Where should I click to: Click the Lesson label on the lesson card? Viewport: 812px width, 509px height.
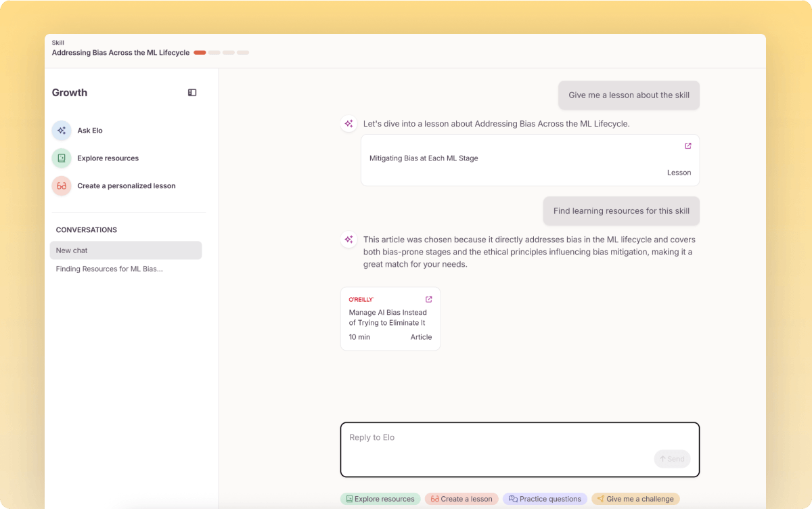[x=679, y=173]
